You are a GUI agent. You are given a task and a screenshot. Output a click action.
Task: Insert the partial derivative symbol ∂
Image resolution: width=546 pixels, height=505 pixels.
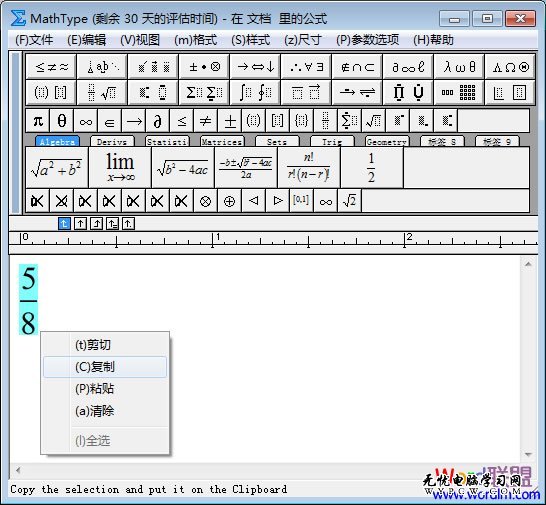(x=158, y=121)
